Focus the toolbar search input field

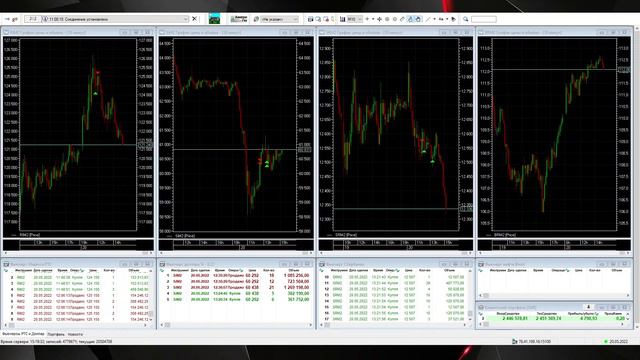coord(484,19)
